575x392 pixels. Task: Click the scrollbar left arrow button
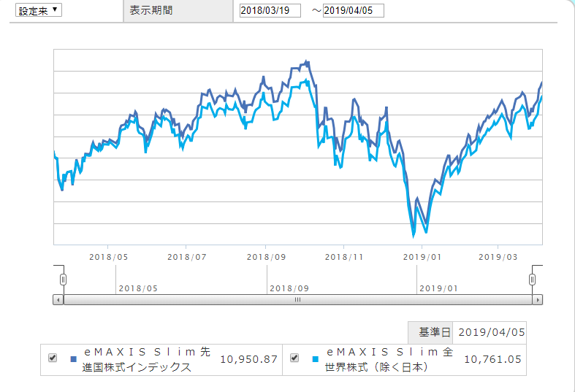tap(58, 300)
